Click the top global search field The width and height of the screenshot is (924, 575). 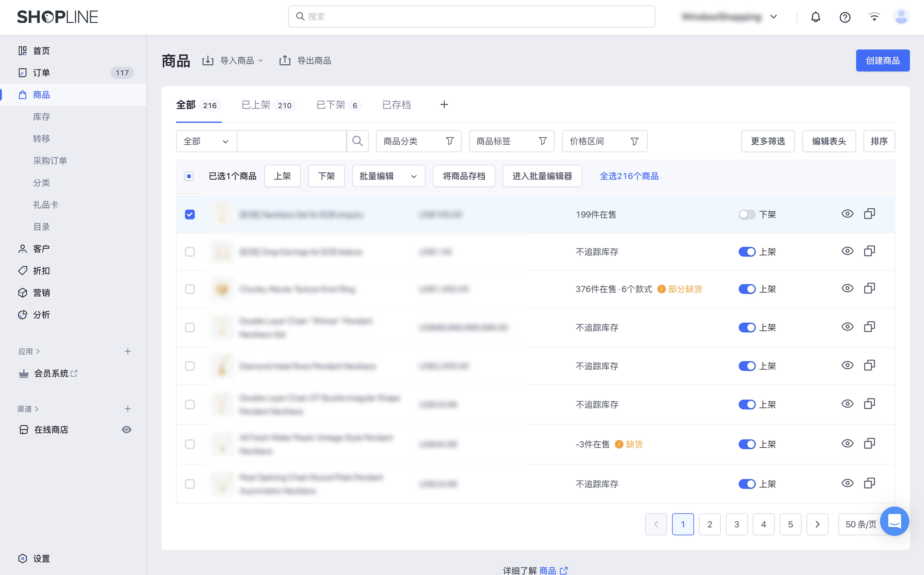click(x=471, y=17)
